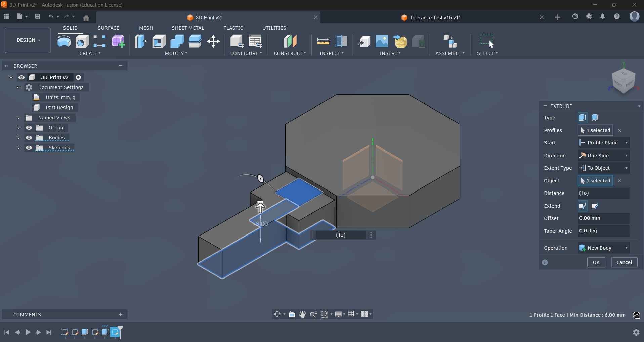Open the notifications bell icon
The image size is (644, 342).
point(602,16)
